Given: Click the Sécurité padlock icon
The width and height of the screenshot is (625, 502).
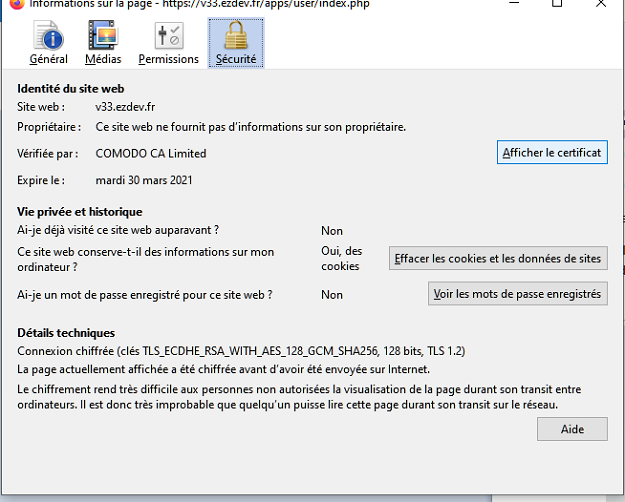Looking at the screenshot, I should [236, 36].
